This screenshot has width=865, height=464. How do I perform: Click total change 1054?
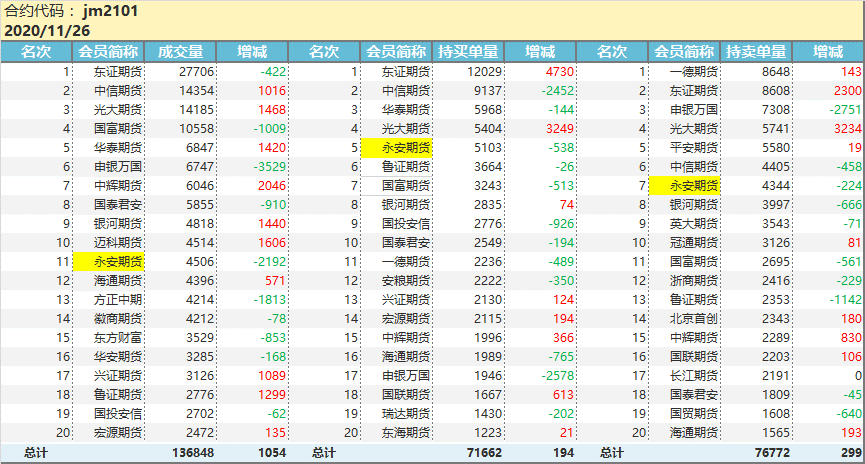272,453
